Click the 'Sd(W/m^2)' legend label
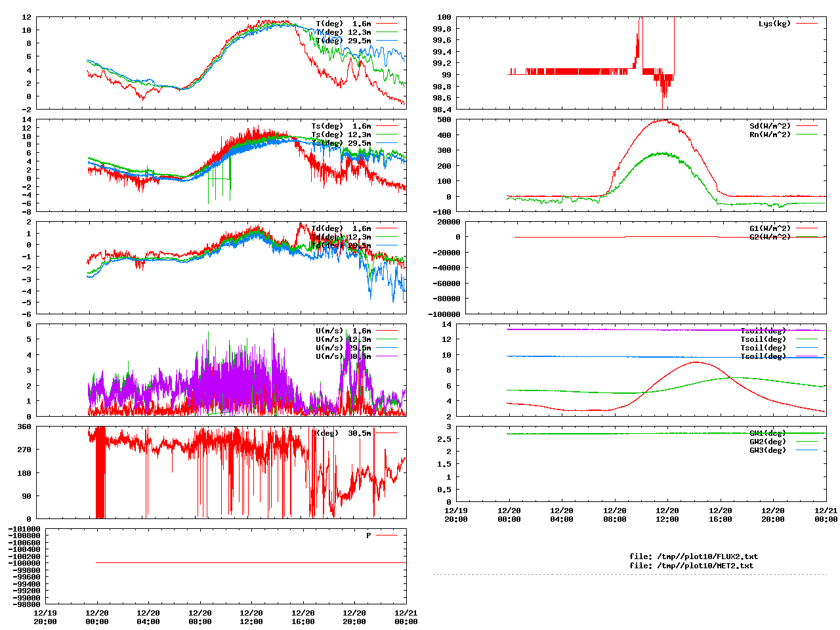Viewport: 840px width, 630px height. pos(770,126)
